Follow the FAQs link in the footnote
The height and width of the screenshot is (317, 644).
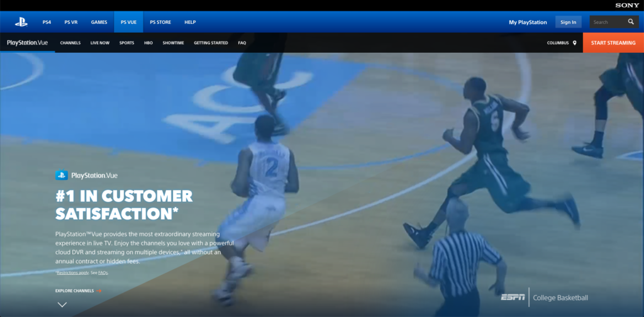click(x=103, y=272)
